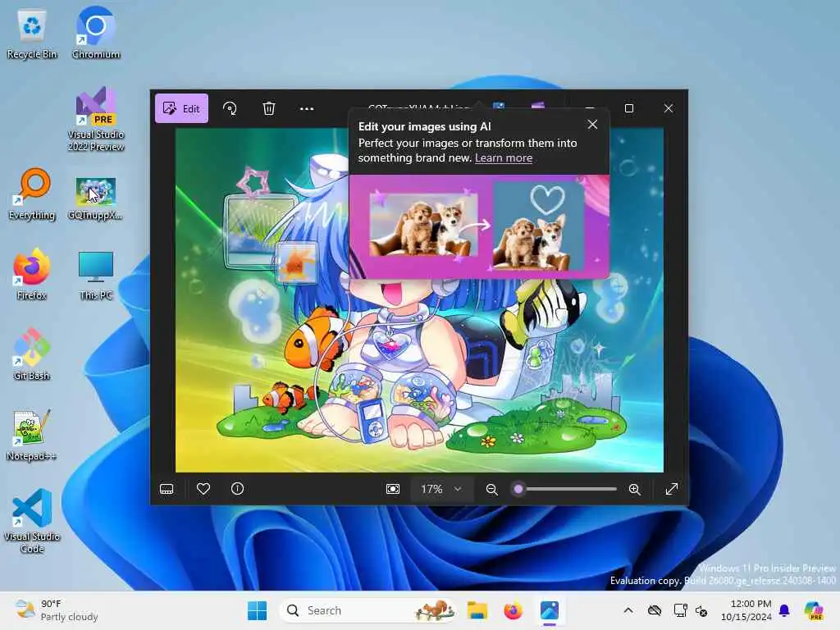Close the Photos window
The width and height of the screenshot is (840, 630).
pyautogui.click(x=669, y=108)
